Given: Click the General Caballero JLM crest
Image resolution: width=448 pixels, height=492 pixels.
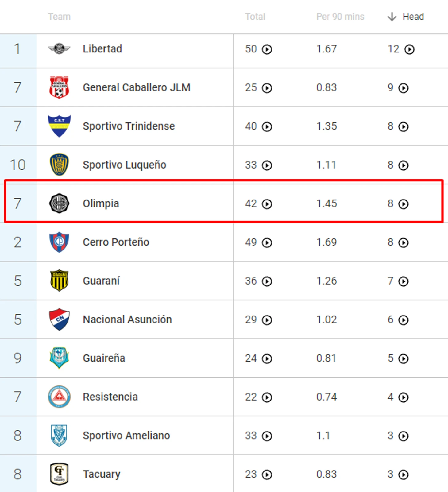Looking at the screenshot, I should click(x=59, y=87).
